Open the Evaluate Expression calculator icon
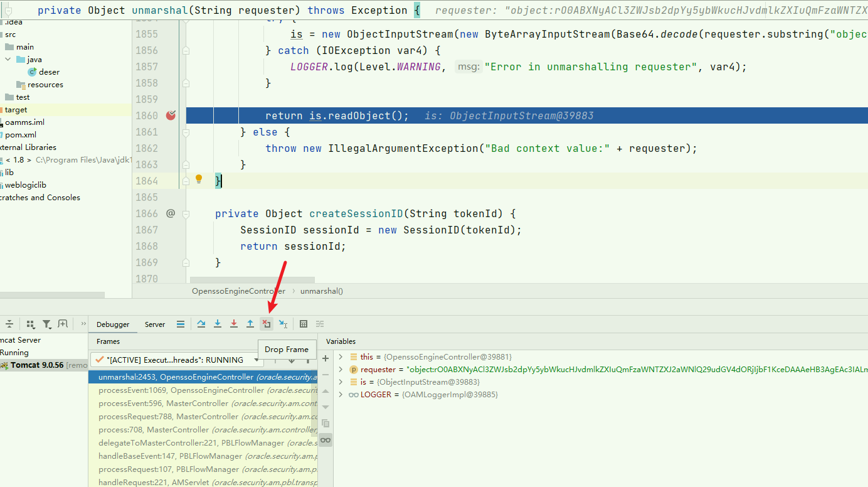This screenshot has width=868, height=487. point(304,324)
